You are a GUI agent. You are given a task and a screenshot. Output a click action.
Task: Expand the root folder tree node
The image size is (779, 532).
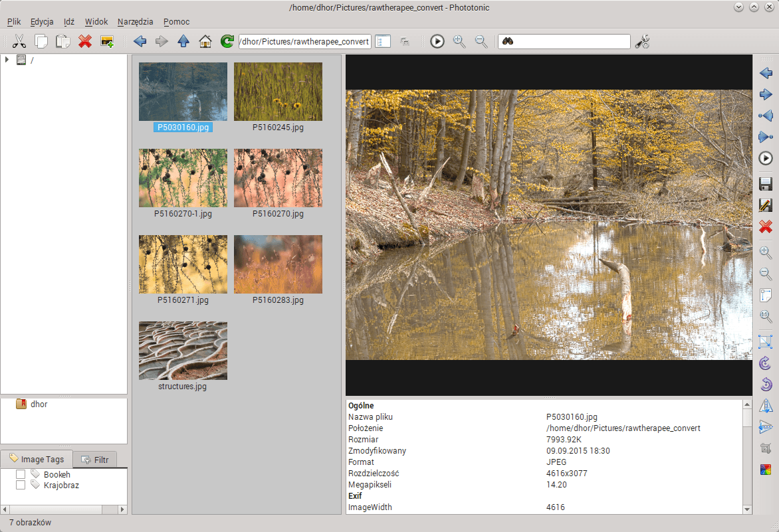pyautogui.click(x=7, y=60)
